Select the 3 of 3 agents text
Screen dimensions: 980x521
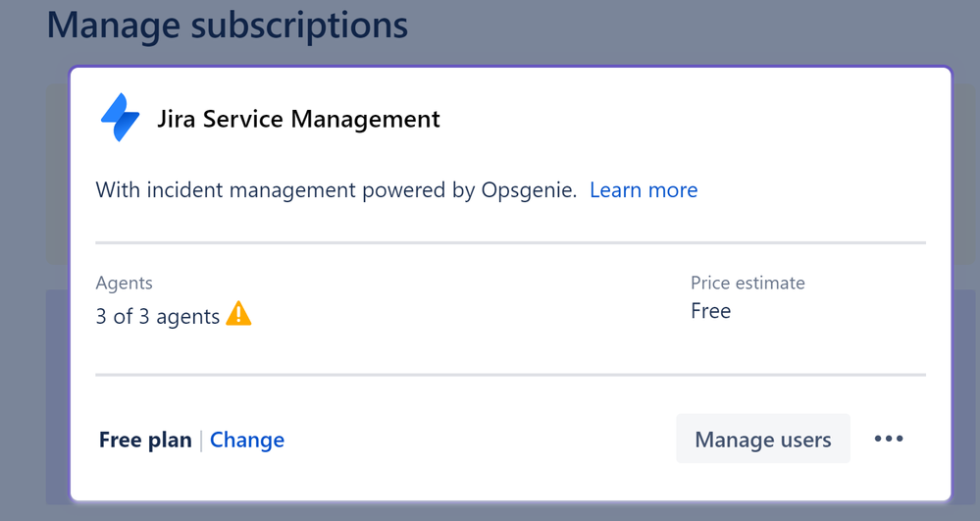(158, 317)
